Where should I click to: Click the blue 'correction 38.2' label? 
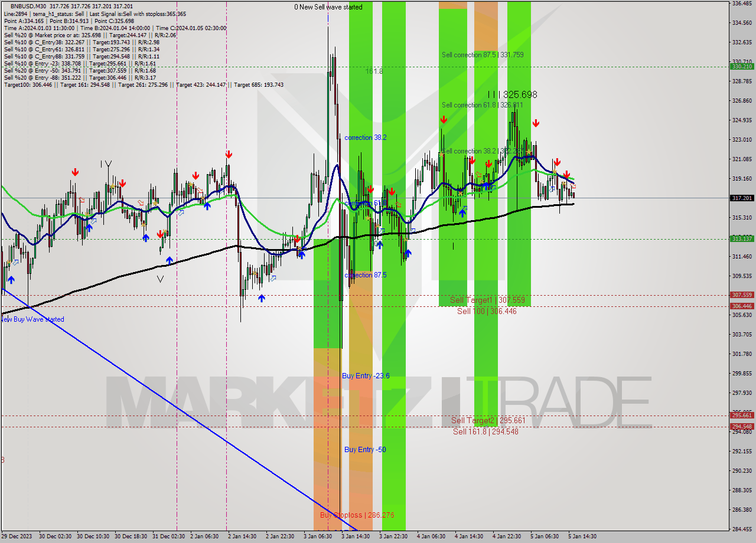pos(366,138)
